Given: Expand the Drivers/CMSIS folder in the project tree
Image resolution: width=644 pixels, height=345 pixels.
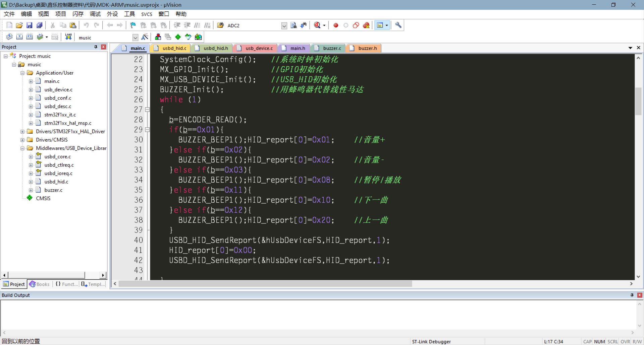Looking at the screenshot, I should 22,140.
